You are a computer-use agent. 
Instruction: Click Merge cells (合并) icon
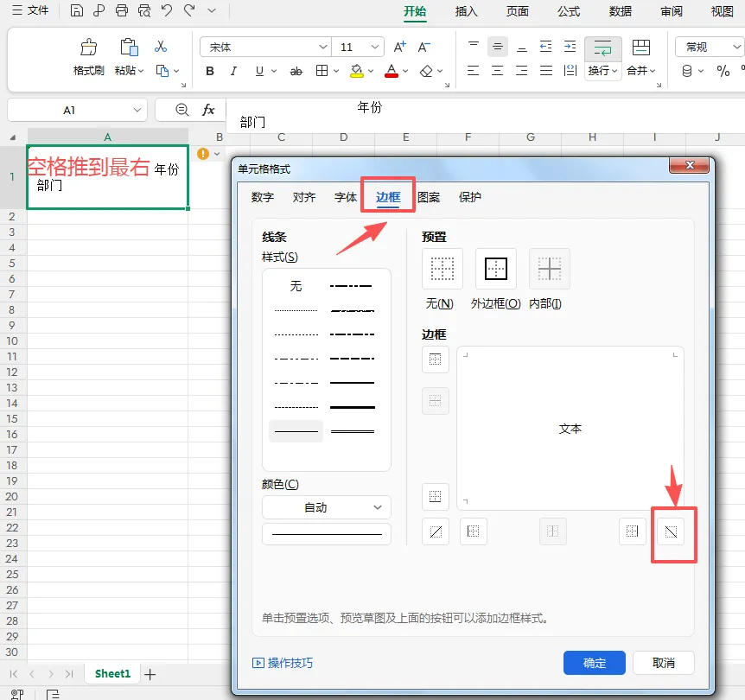[x=641, y=48]
